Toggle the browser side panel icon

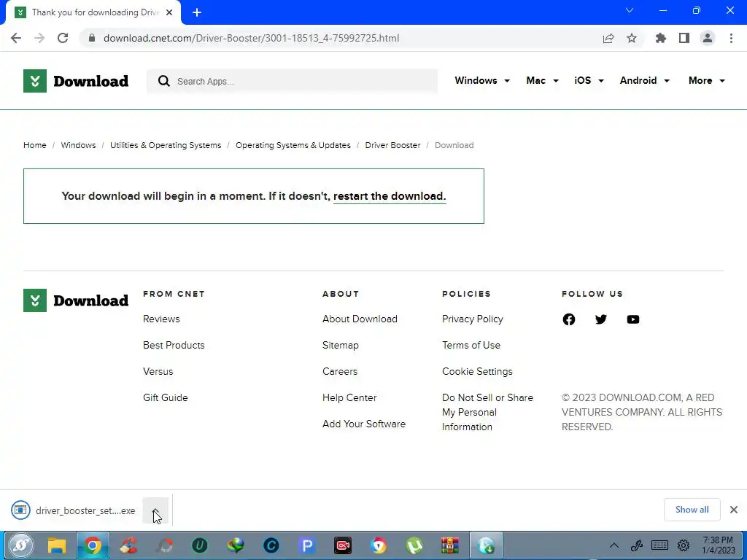684,38
